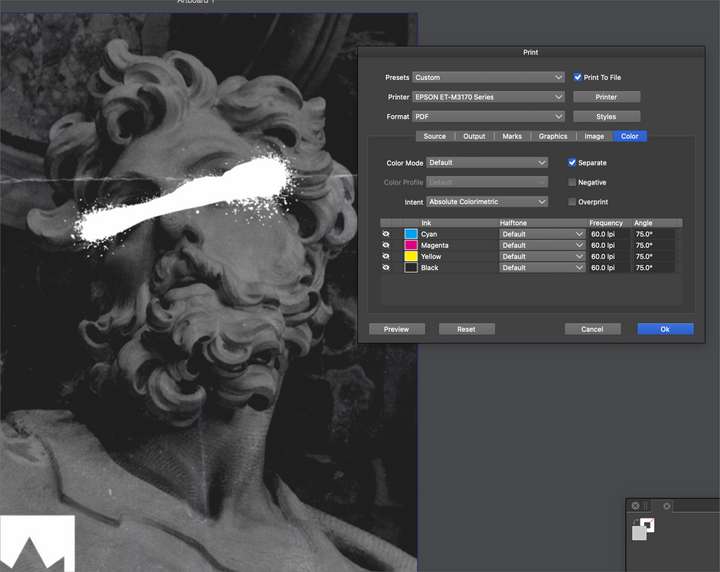The image size is (720, 572).
Task: Uncheck the Separate checkbox
Action: pyautogui.click(x=572, y=163)
